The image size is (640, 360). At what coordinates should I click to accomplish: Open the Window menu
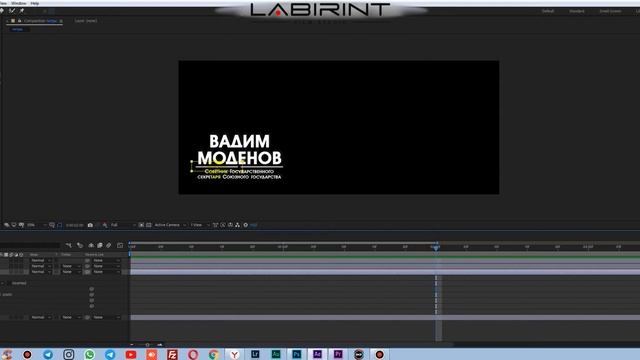[x=19, y=3]
